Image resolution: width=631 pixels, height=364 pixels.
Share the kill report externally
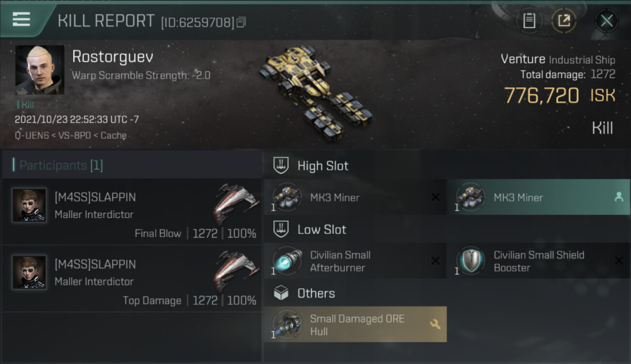(564, 21)
